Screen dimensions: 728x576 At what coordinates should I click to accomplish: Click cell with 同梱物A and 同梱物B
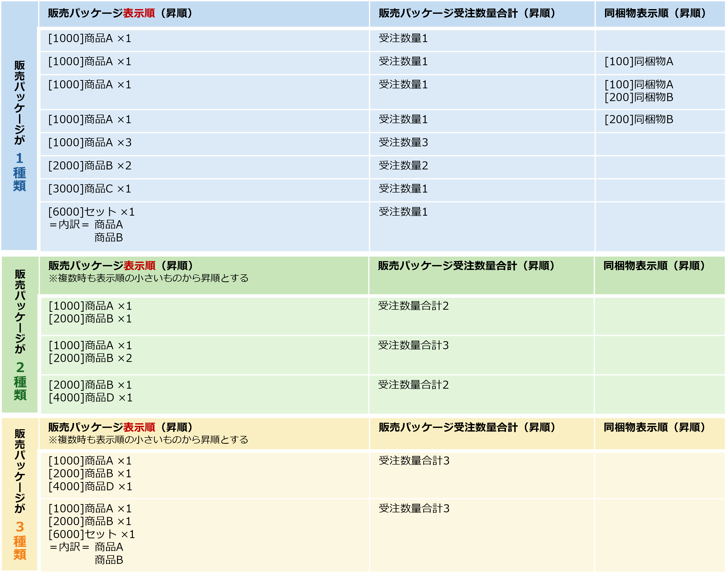(639, 91)
